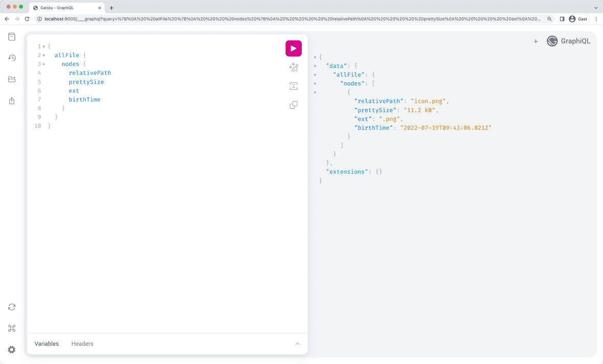The height and width of the screenshot is (364, 603).
Task: Show the query history panel
Action: click(12, 58)
